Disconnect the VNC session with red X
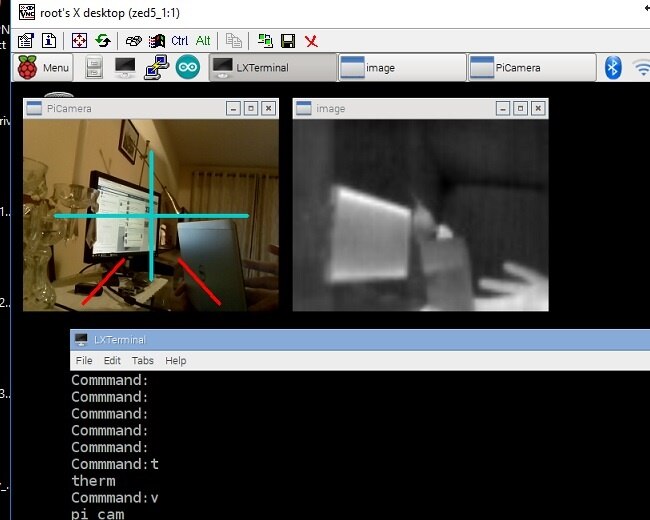 (x=311, y=41)
